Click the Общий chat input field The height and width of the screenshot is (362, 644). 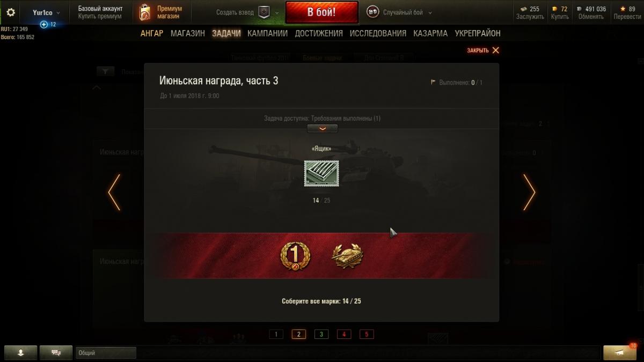point(106,353)
